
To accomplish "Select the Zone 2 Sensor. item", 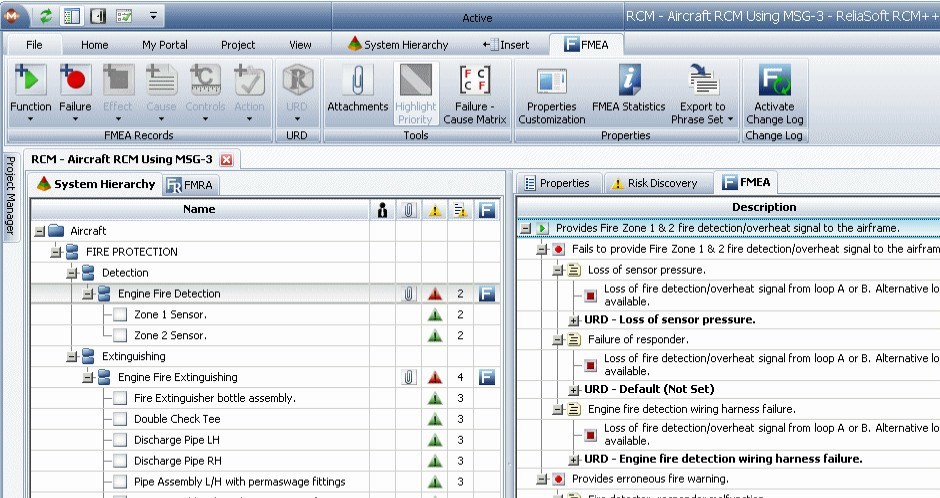I will point(170,336).
